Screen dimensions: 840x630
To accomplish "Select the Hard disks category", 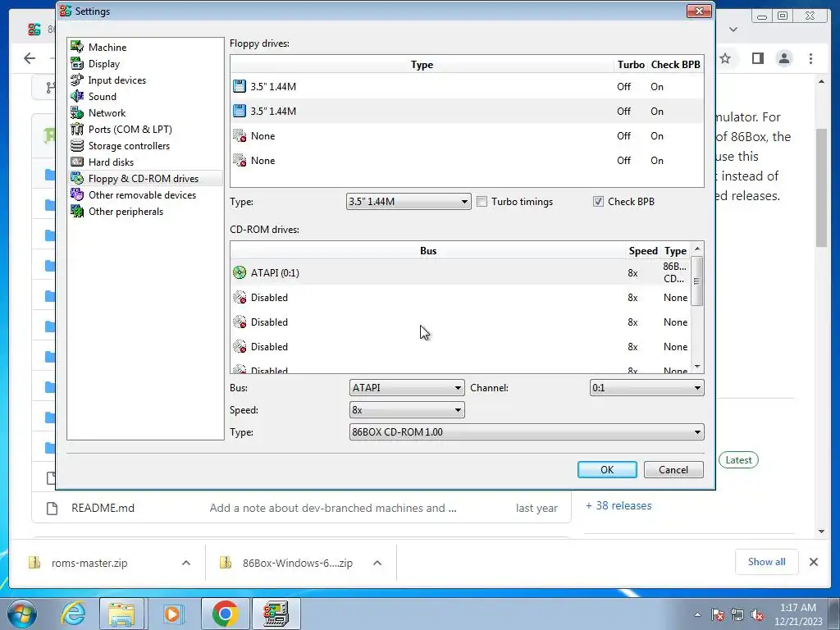I will point(111,162).
